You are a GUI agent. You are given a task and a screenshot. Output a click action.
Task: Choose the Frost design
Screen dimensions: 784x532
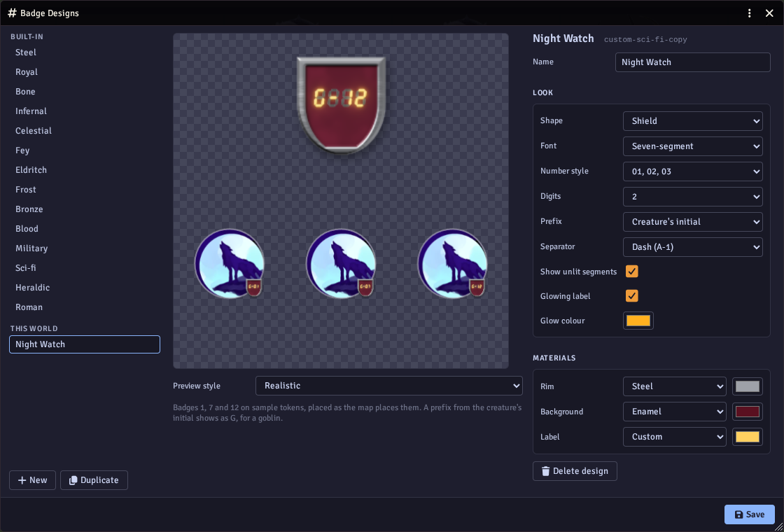click(x=85, y=190)
